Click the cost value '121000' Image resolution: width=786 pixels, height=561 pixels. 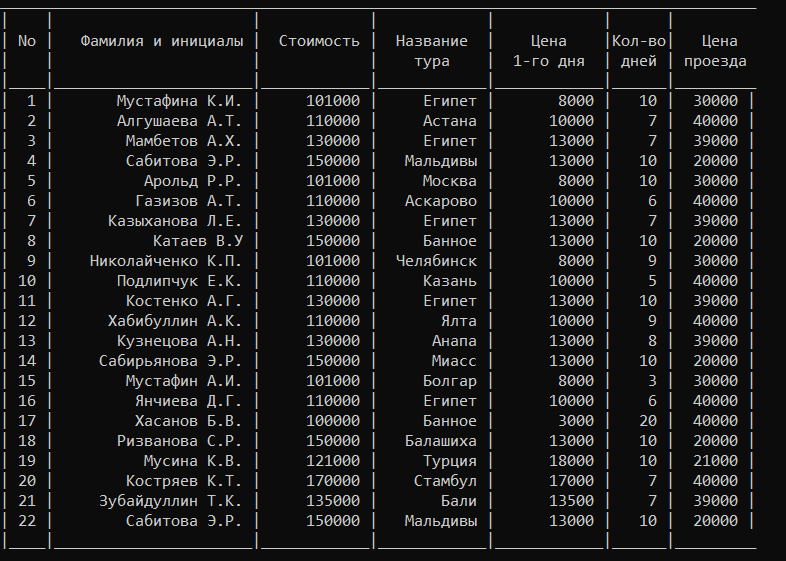click(333, 461)
